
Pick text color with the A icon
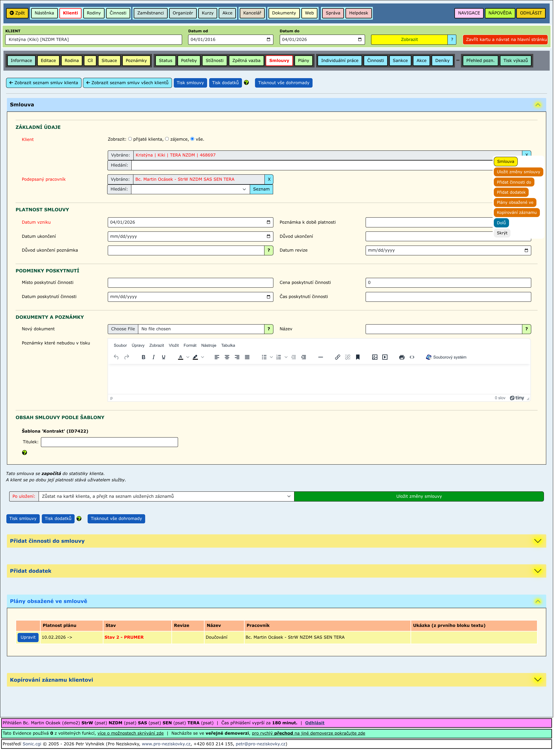181,357
